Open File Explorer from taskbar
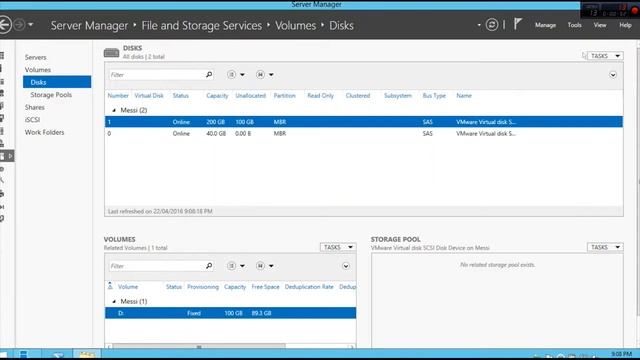The width and height of the screenshot is (640, 360). click(x=87, y=354)
